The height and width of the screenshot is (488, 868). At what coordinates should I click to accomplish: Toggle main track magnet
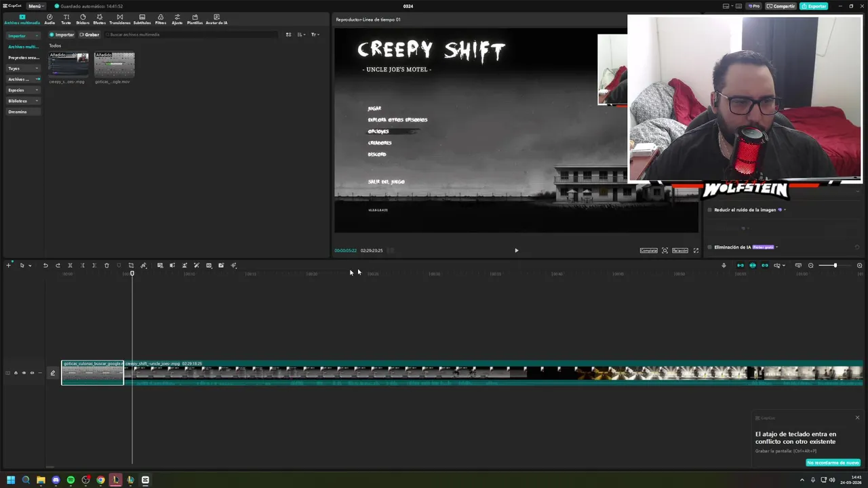coord(741,266)
